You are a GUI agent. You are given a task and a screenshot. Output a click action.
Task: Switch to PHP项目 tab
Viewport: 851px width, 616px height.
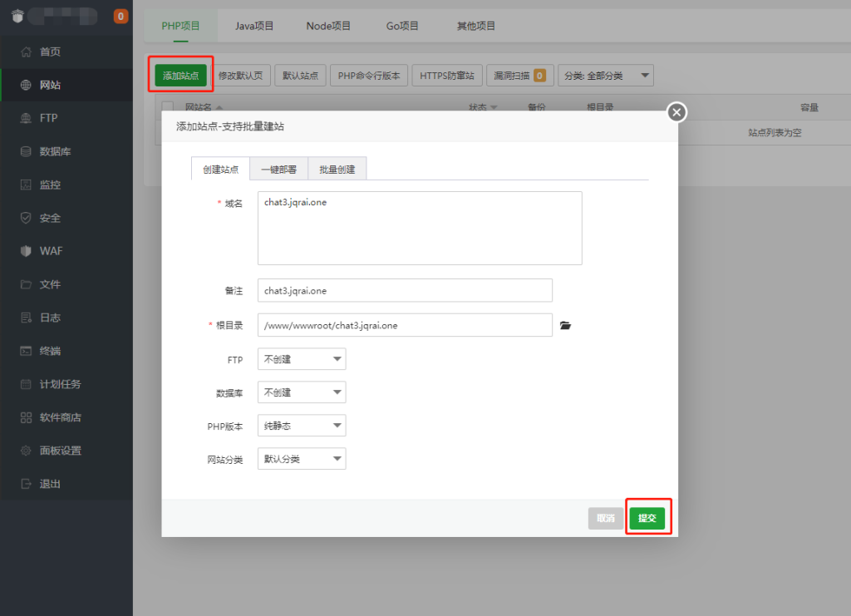[x=180, y=26]
